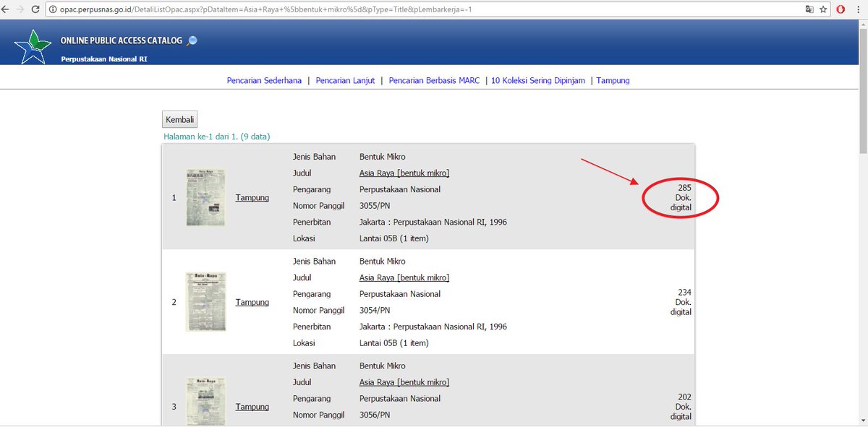This screenshot has height=427, width=868.
Task: Click magnifier icon beside catalog title
Action: [192, 41]
